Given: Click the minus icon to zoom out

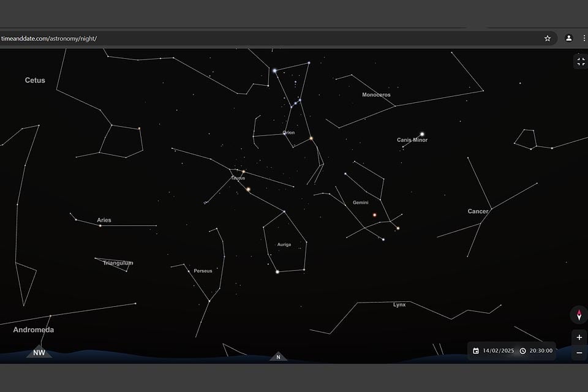Looking at the screenshot, I should pos(579,353).
